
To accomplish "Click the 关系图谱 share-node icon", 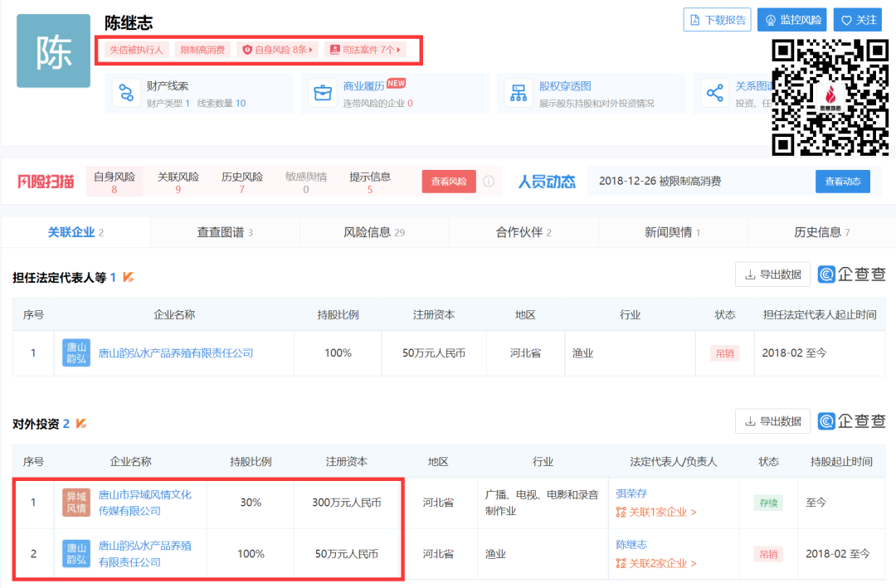I will (715, 93).
